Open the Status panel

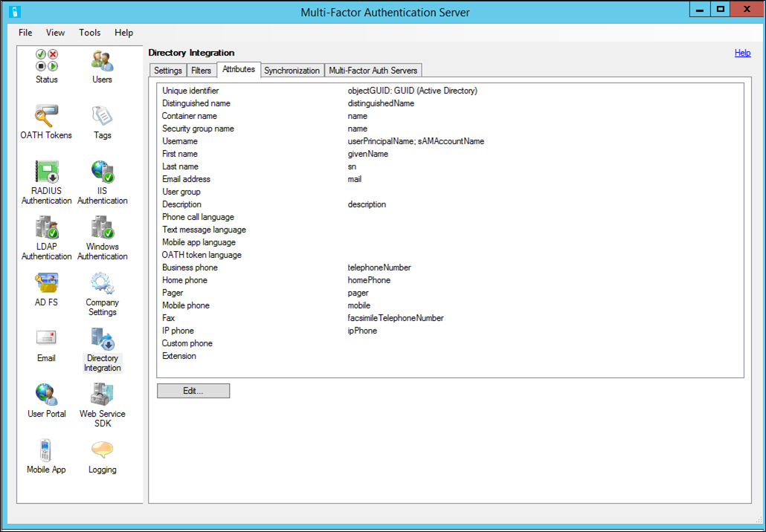[x=46, y=67]
